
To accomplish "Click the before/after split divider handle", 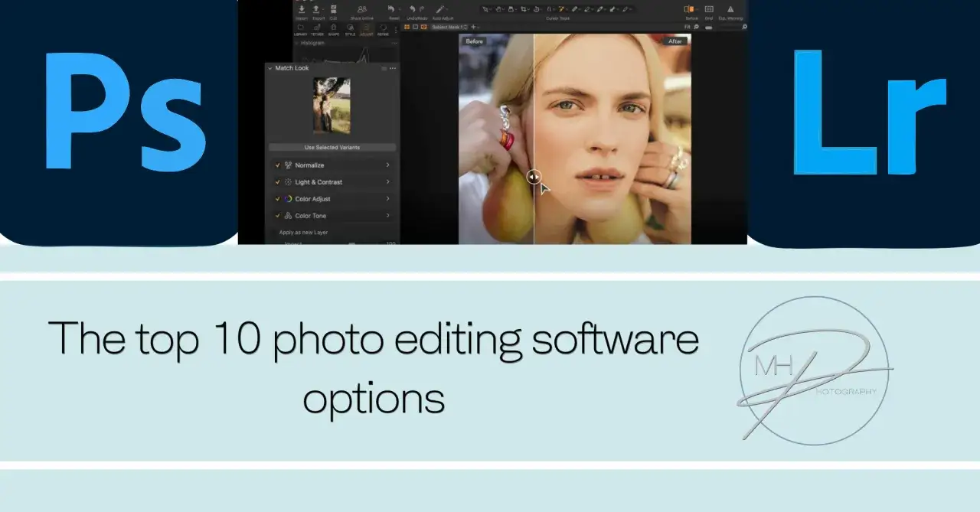I will click(x=534, y=177).
